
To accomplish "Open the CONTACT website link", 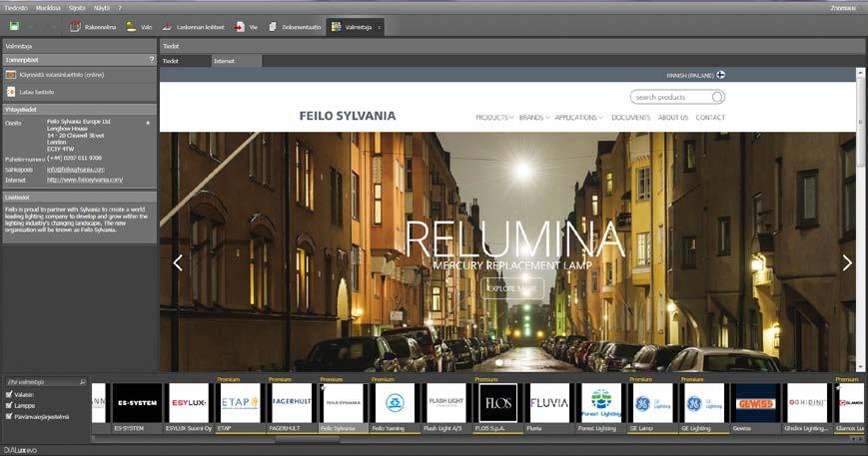I will point(710,117).
